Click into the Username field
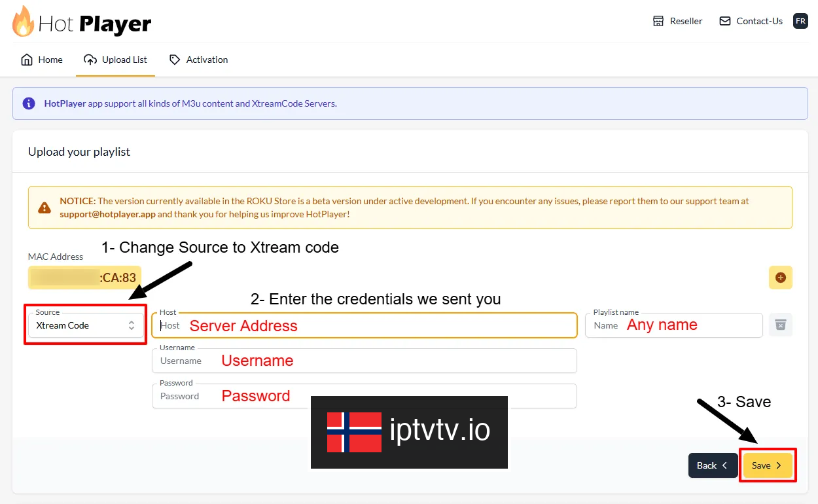Viewport: 818px width, 504px height. [x=365, y=361]
